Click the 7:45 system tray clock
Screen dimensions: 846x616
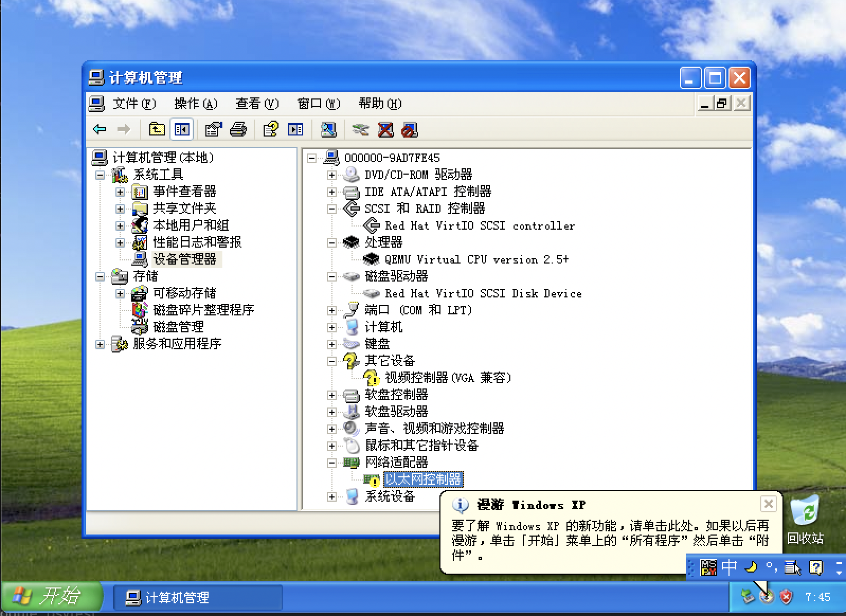pos(817,597)
